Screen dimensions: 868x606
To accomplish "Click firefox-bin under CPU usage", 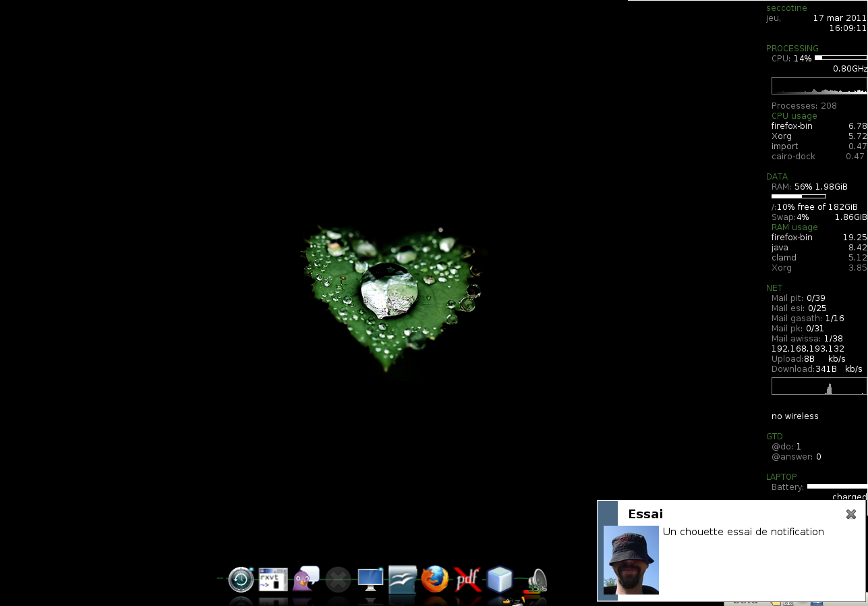I will [x=819, y=126].
